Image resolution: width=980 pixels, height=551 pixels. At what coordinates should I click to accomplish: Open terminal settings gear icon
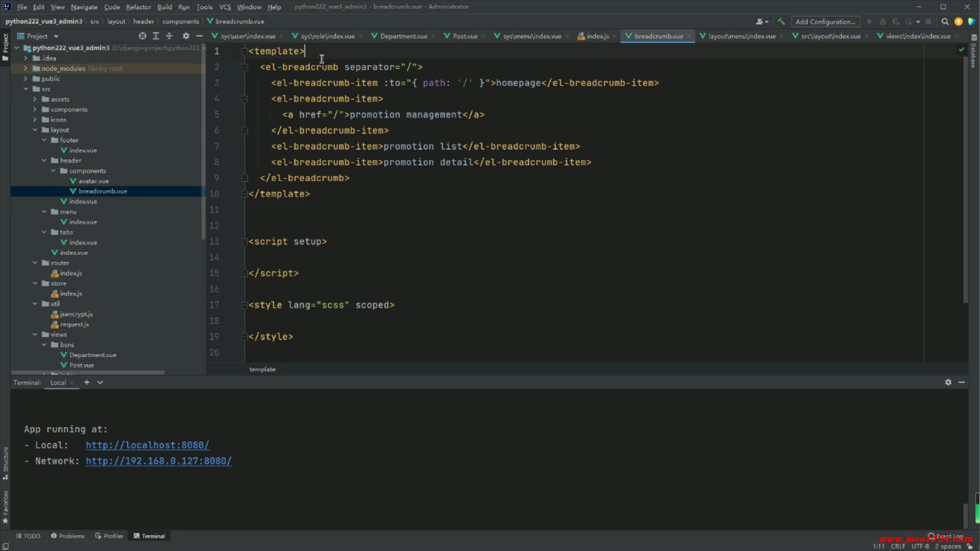point(948,382)
